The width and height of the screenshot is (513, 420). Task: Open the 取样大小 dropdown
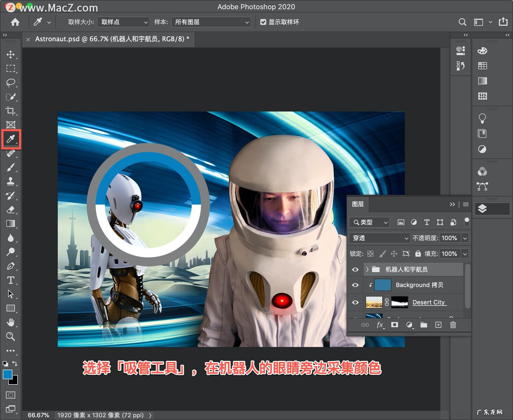123,22
